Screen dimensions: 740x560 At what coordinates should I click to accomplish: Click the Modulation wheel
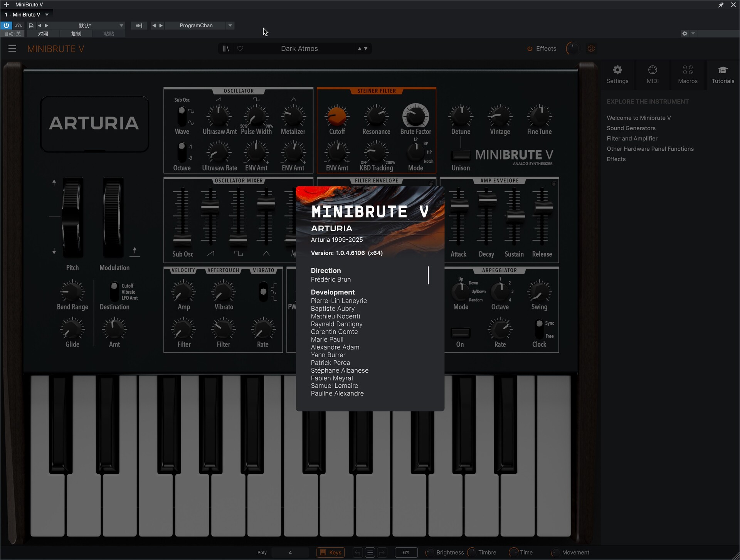[x=114, y=217]
